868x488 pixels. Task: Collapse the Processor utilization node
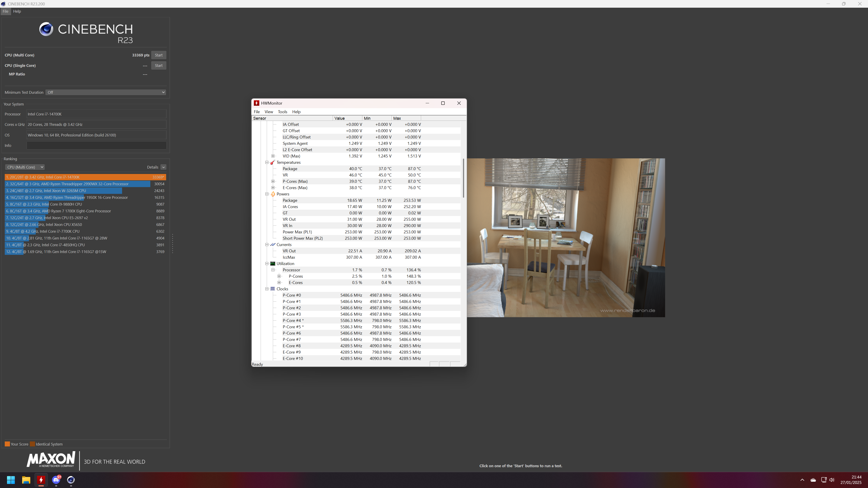[273, 270]
